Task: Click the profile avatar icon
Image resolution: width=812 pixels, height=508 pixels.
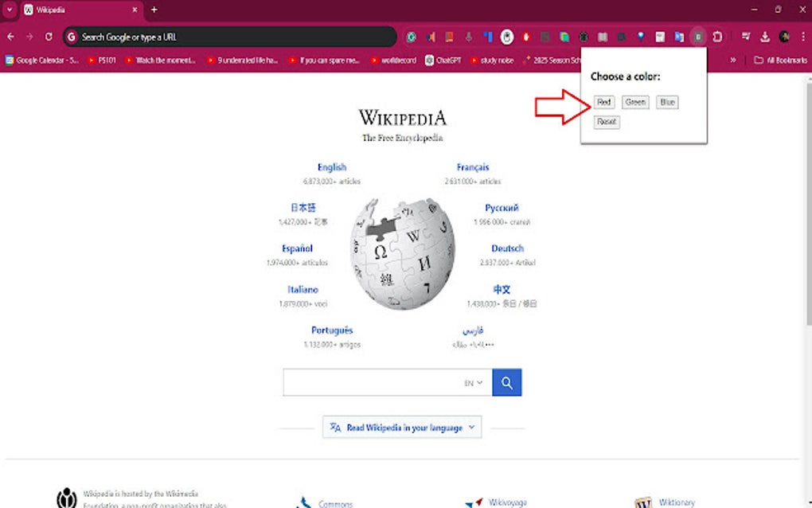Action: (x=784, y=37)
